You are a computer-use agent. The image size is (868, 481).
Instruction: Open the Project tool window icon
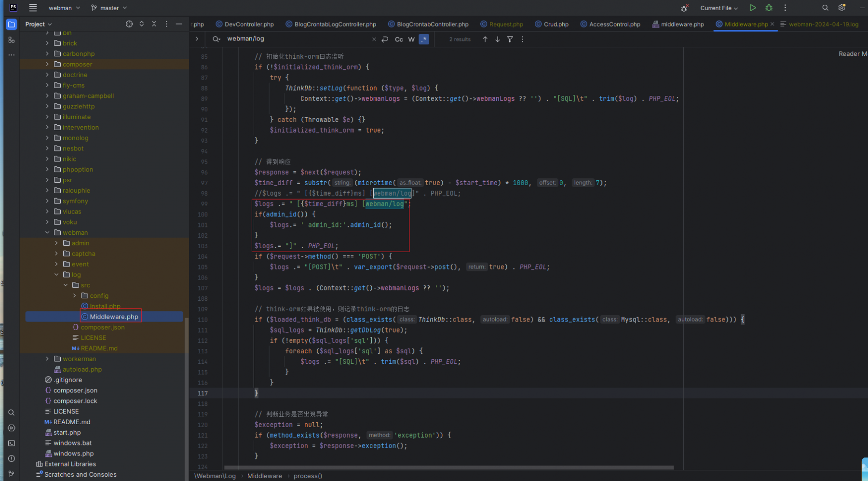(12, 24)
